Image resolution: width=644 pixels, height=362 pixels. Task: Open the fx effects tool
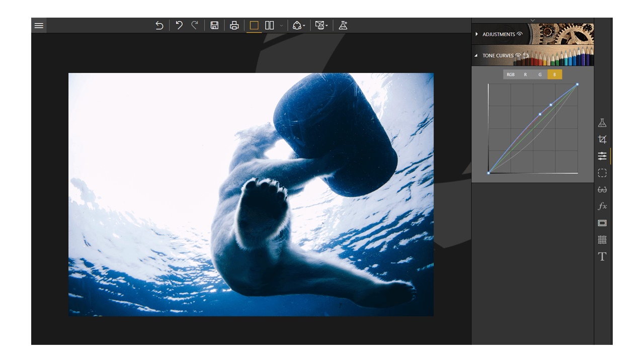[602, 206]
